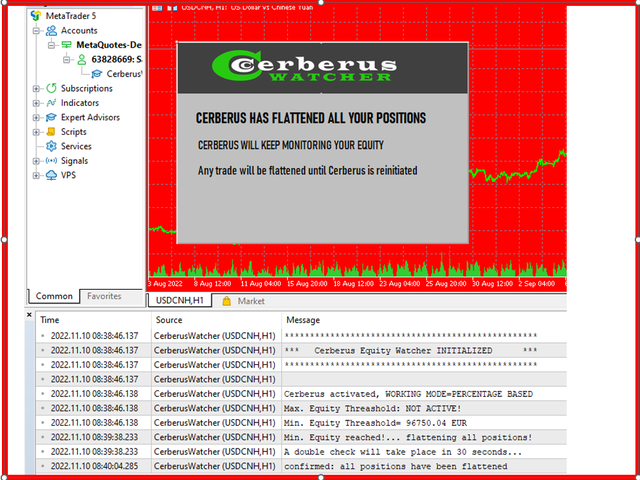This screenshot has width=640, height=480.
Task: Expand the Signals node
Action: point(36,161)
